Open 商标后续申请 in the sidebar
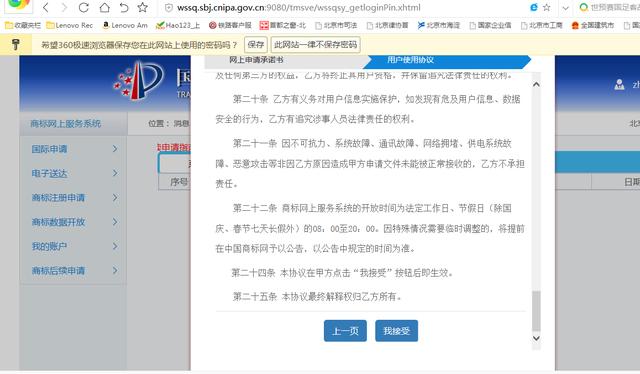640x374 pixels. point(58,270)
